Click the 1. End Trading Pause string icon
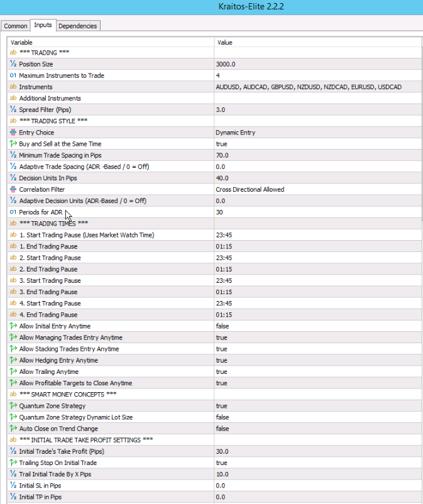This screenshot has height=504, width=423. [x=13, y=246]
